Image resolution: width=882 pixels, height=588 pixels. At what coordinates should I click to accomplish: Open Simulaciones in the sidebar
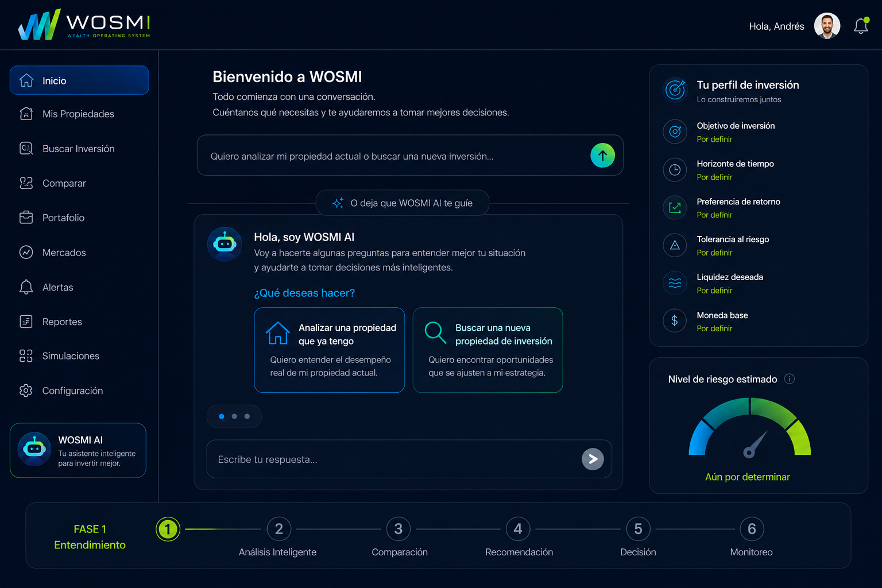(79, 356)
